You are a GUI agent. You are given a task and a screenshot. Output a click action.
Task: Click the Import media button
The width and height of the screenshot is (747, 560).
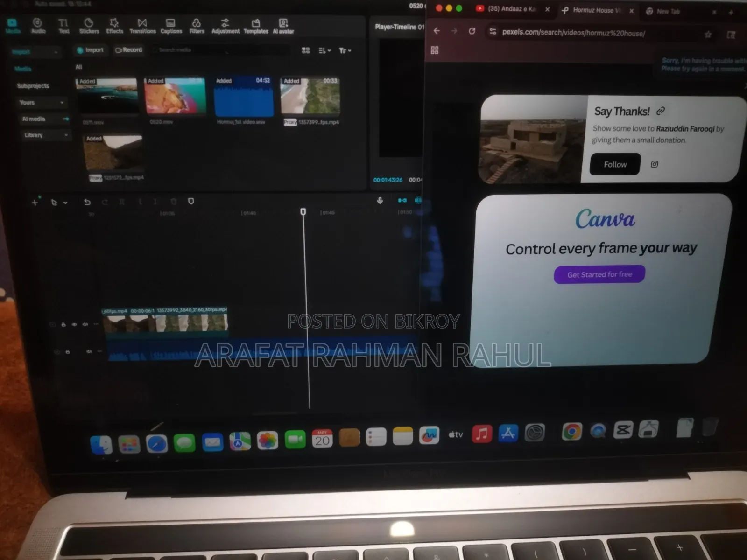(90, 50)
